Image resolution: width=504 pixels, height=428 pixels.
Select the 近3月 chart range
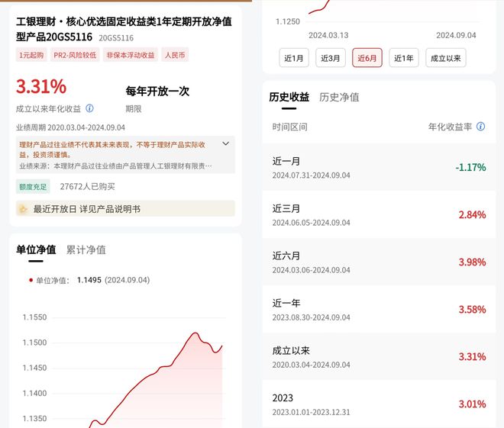[x=331, y=58]
